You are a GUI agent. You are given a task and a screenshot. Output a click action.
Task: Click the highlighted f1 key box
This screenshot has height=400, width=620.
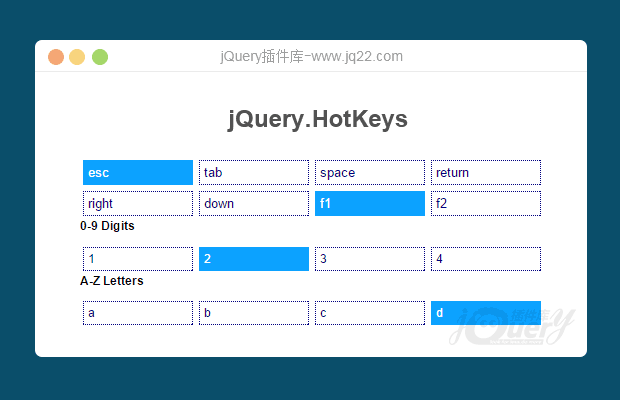(x=370, y=204)
